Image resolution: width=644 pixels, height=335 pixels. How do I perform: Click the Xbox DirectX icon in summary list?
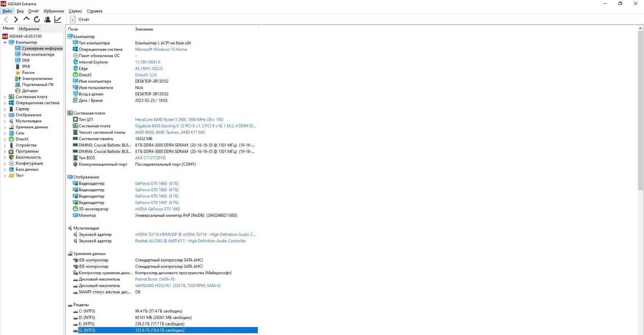(x=75, y=75)
